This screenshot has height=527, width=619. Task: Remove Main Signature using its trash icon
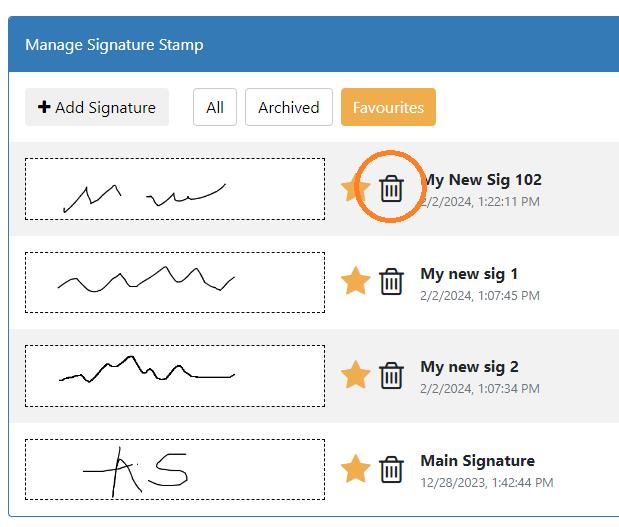point(392,469)
